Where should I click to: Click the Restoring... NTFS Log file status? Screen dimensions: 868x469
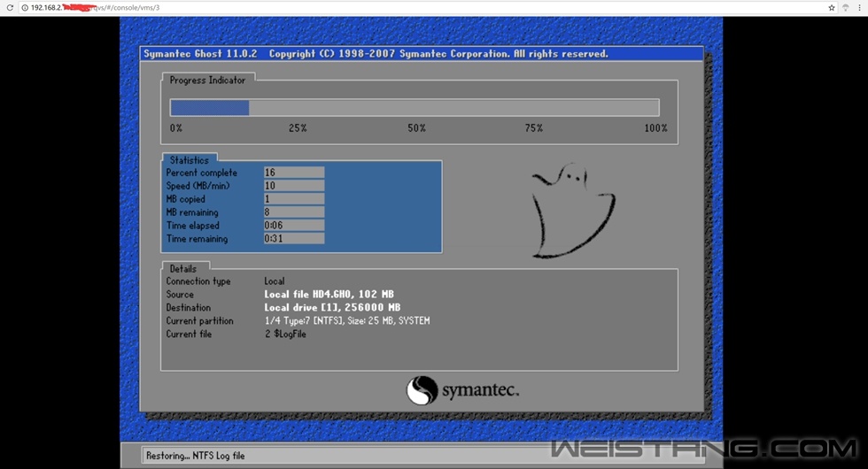[196, 456]
